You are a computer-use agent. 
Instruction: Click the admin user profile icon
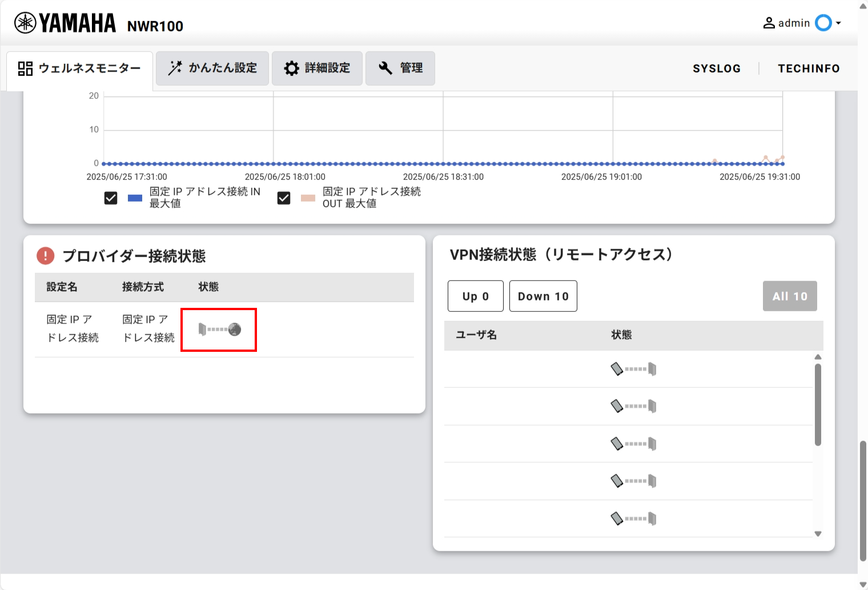[x=769, y=23]
